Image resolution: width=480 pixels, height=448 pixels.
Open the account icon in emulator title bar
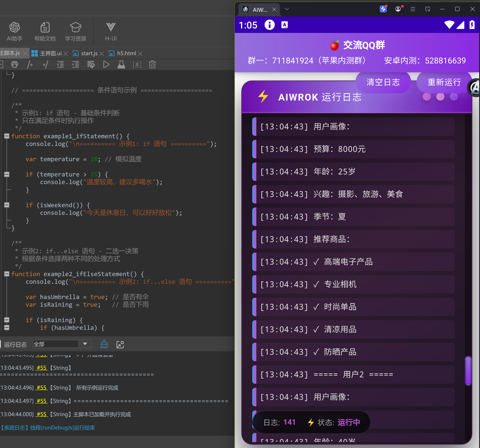(398, 9)
